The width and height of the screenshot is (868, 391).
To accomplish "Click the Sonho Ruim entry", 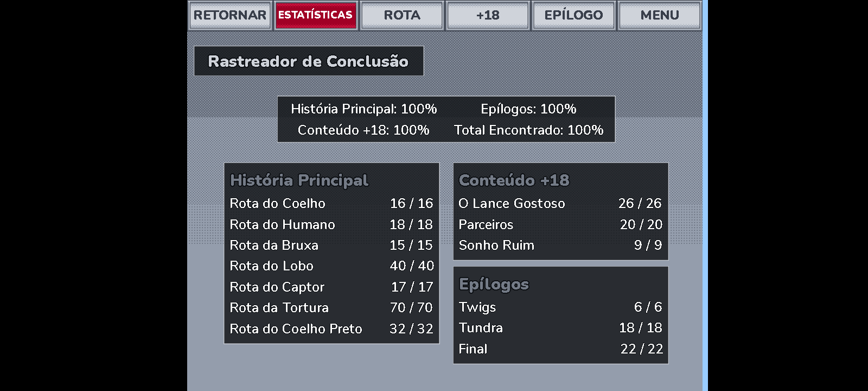I will (x=560, y=245).
